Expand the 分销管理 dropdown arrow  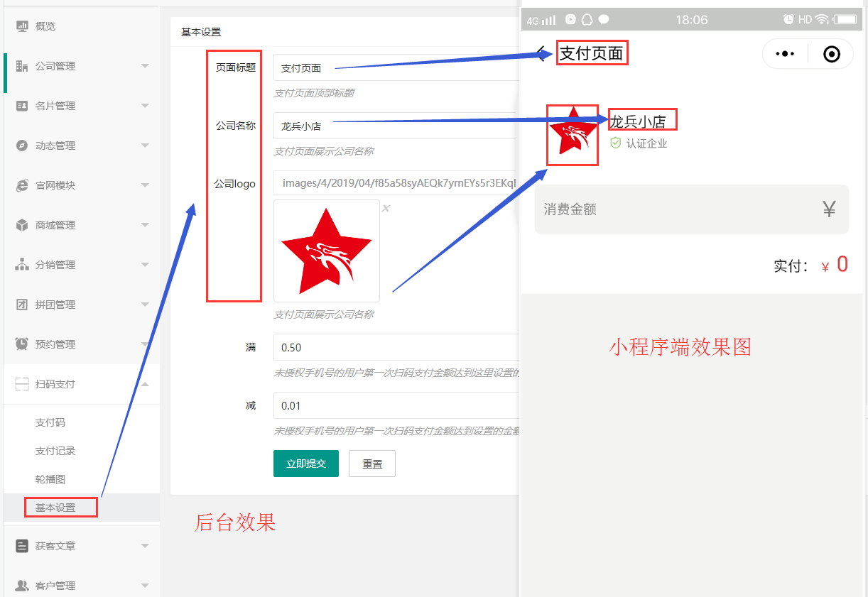tap(145, 265)
